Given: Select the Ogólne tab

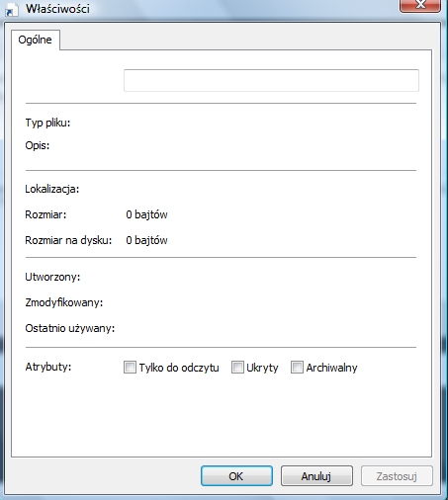Looking at the screenshot, I should (36, 40).
